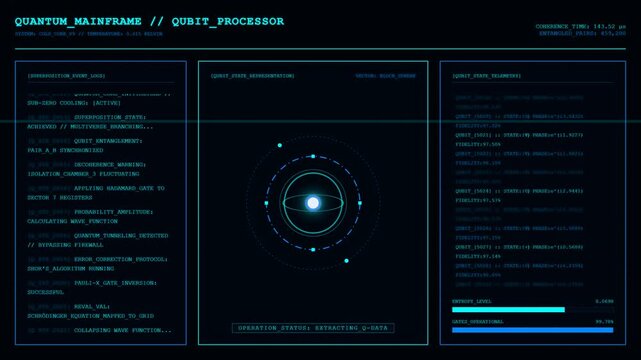Click the teal dot on the outer orbit lower right

point(346,261)
